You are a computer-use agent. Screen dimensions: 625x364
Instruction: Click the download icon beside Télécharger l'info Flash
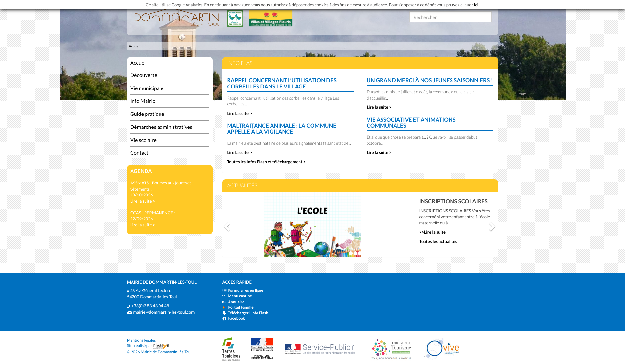coord(224,313)
